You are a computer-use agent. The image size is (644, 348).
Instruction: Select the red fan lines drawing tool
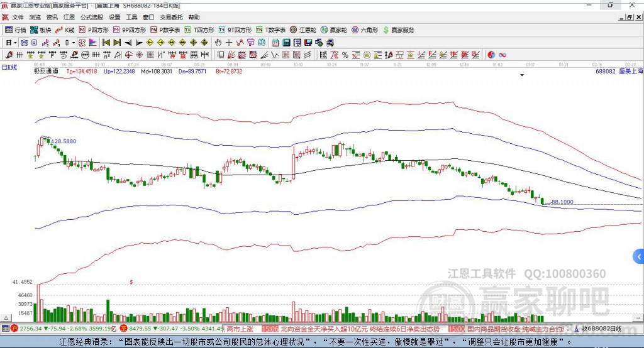click(x=231, y=55)
